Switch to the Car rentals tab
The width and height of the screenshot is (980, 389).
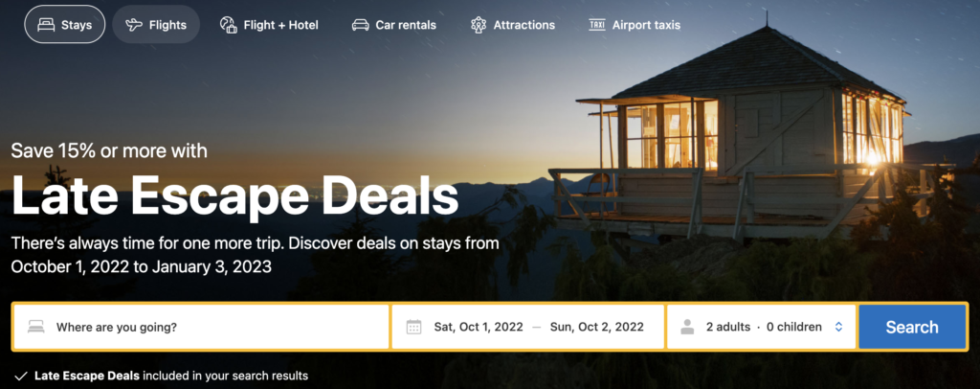point(393,25)
